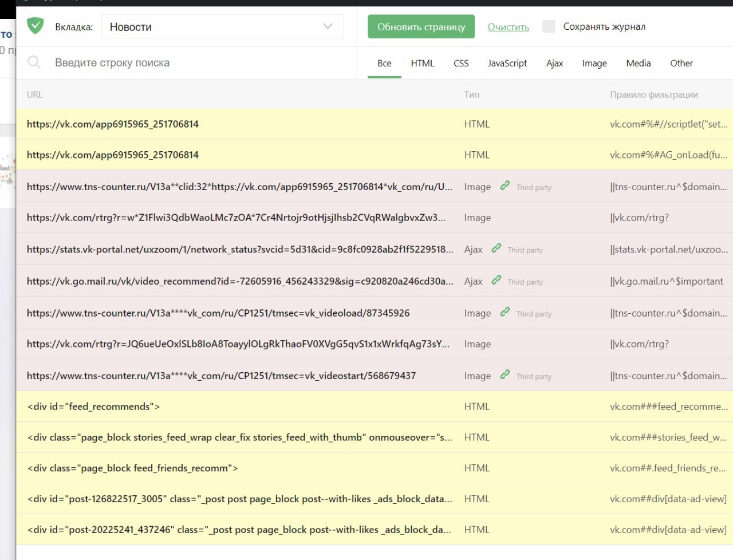Click the URL column header

point(35,94)
